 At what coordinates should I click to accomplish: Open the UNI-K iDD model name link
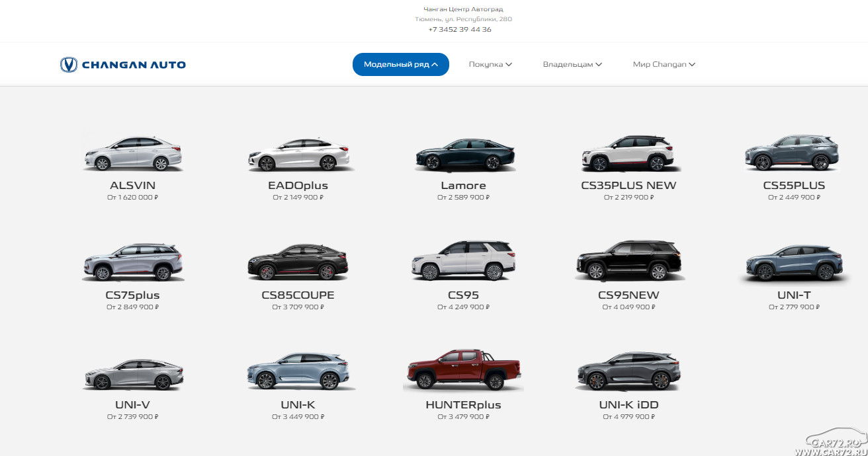pyautogui.click(x=629, y=405)
